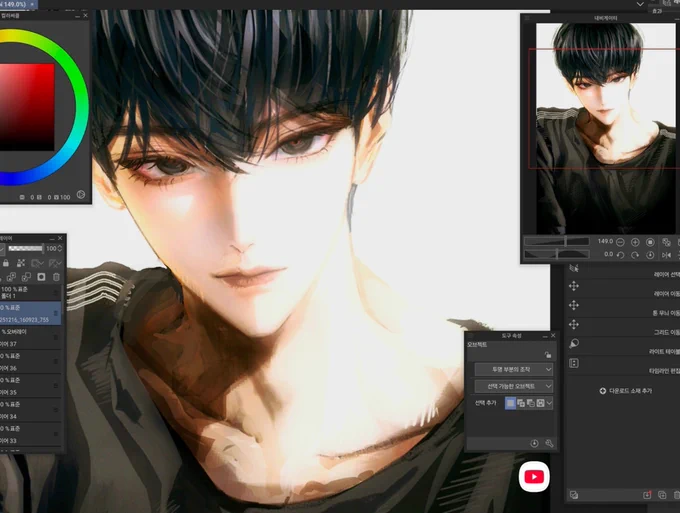Image resolution: width=680 pixels, height=513 pixels.
Task: Select the 라이트 테이블 sub tool
Action: click(623, 345)
